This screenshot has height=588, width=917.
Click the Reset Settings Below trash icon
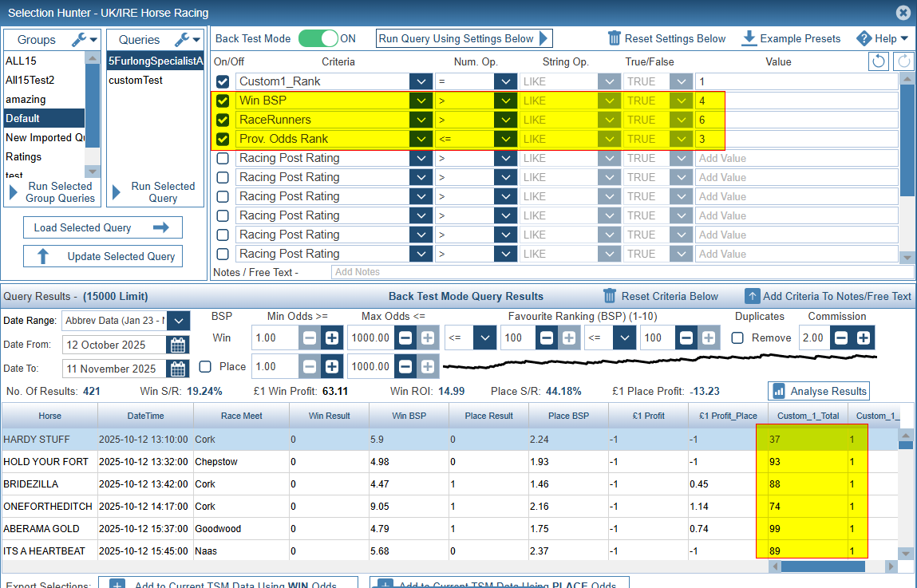tap(614, 38)
